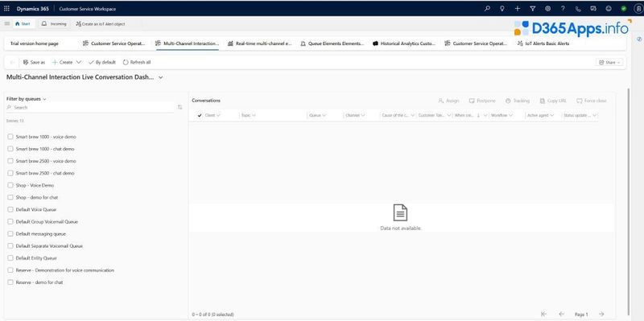Open the user account avatar
The width and height of the screenshot is (644, 321).
(x=638, y=9)
